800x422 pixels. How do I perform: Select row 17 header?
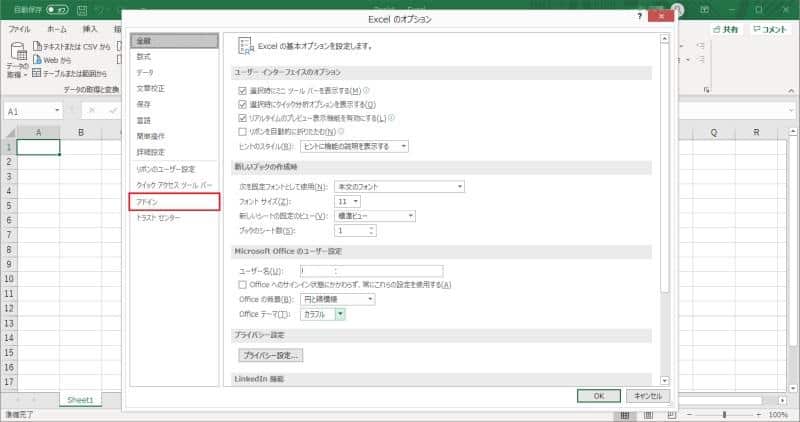coord(9,381)
